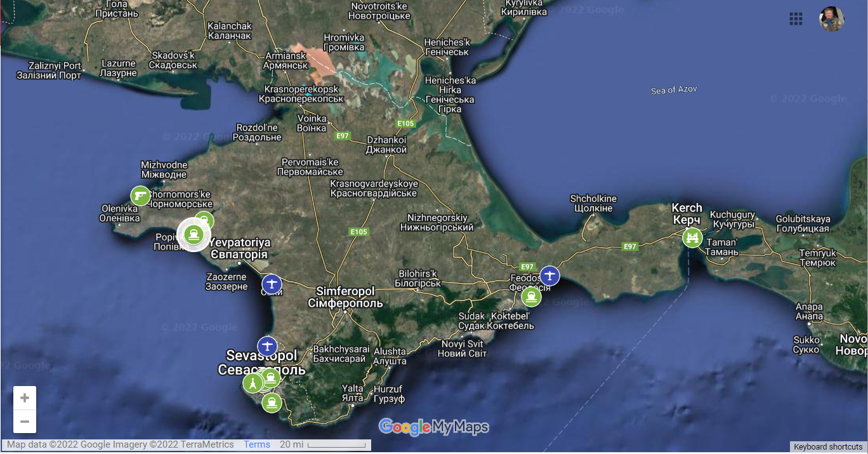Open the Terms link

point(257,444)
